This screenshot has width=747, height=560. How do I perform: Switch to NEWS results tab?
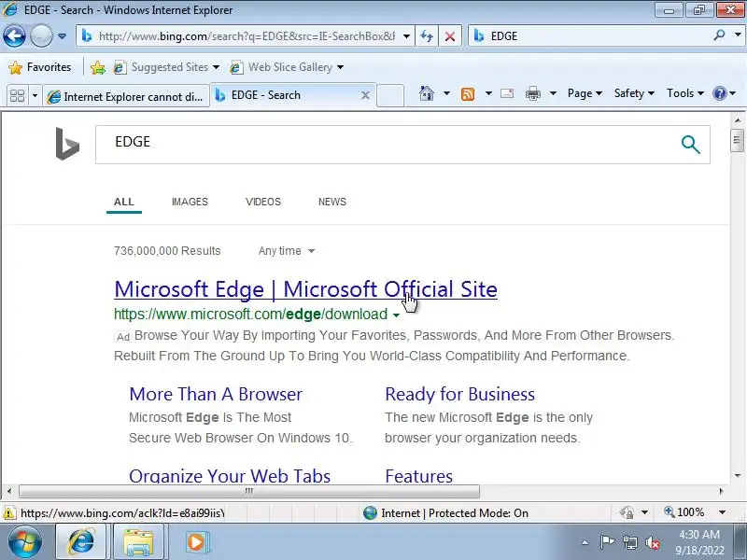pyautogui.click(x=332, y=202)
